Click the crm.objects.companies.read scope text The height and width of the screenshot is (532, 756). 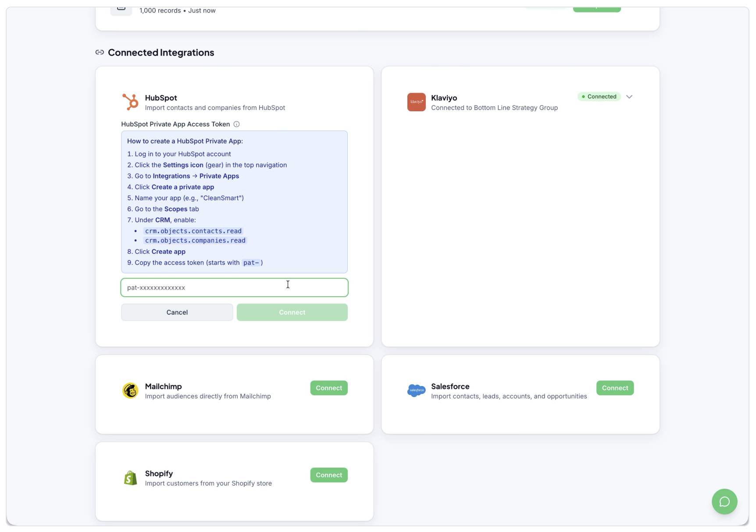pyautogui.click(x=195, y=241)
